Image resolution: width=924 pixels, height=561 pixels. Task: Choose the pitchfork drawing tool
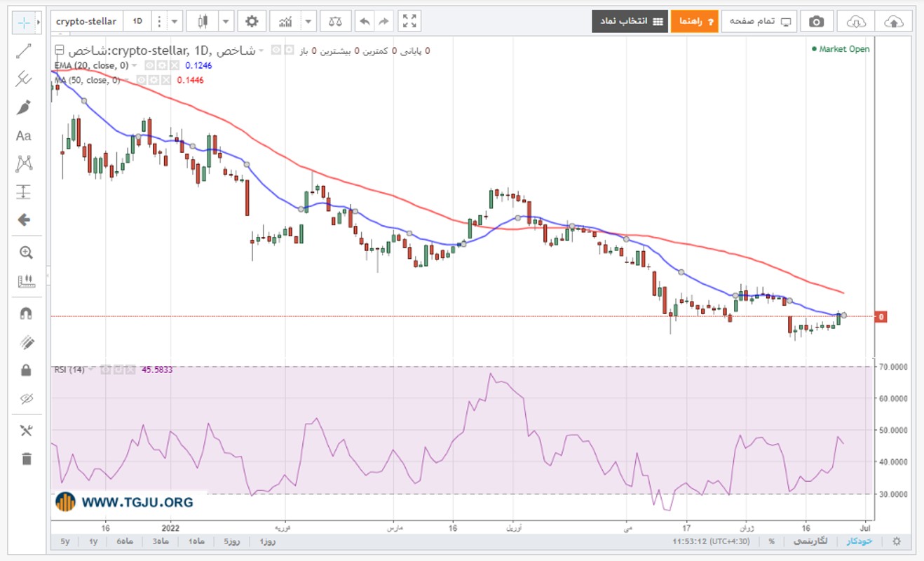point(24,79)
